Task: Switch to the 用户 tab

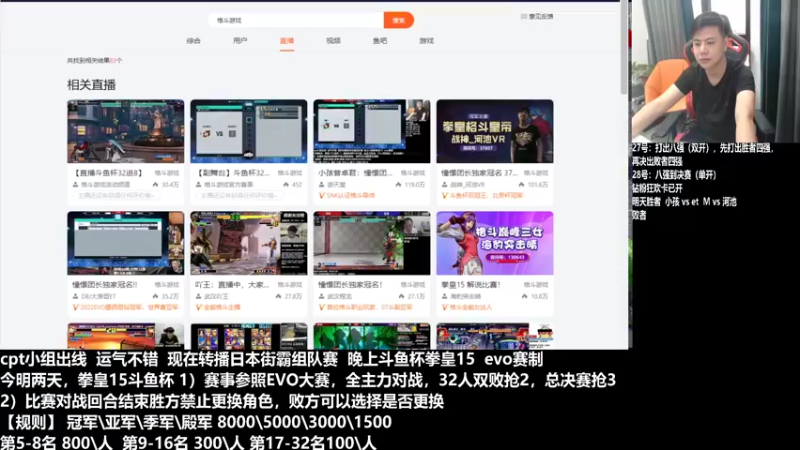Action: pos(240,41)
